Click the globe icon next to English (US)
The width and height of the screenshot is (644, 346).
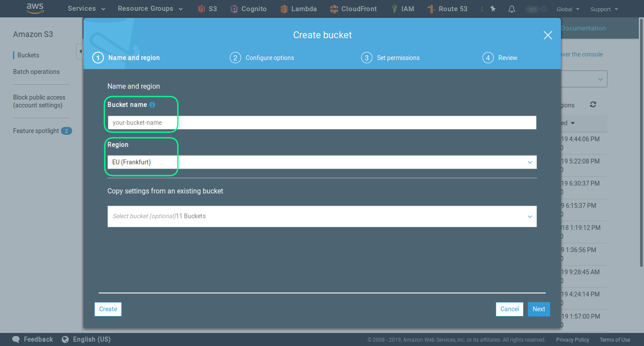(x=65, y=339)
